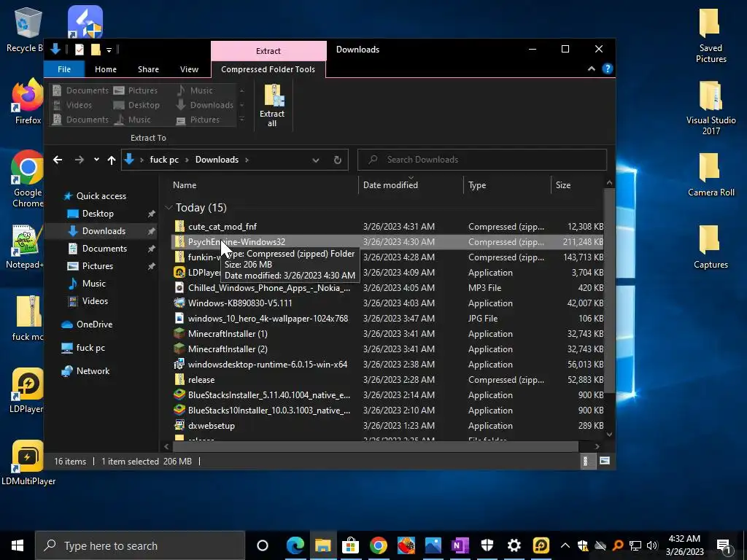
Task: Open OneNote from the taskbar
Action: (460, 545)
